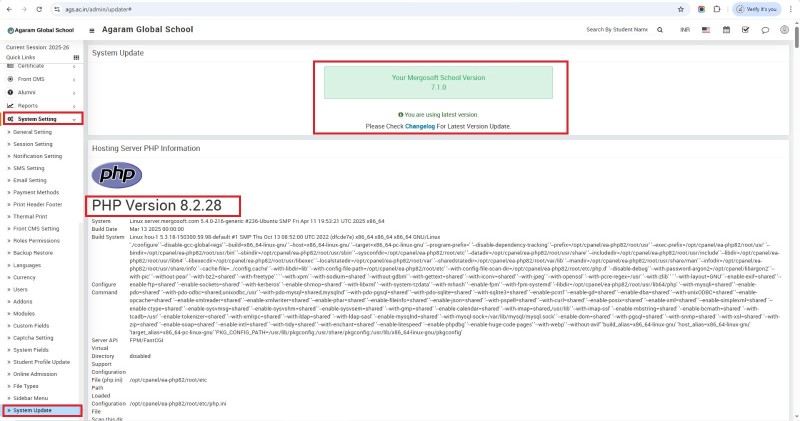The height and width of the screenshot is (421, 800).
Task: Bookmark this page with star icon
Action: coord(681,9)
